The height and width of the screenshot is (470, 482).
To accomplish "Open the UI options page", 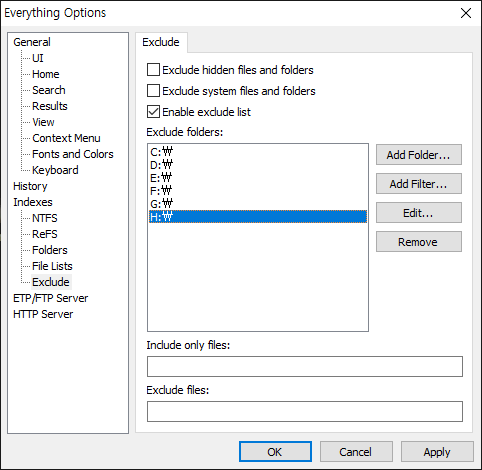I will [x=38, y=58].
